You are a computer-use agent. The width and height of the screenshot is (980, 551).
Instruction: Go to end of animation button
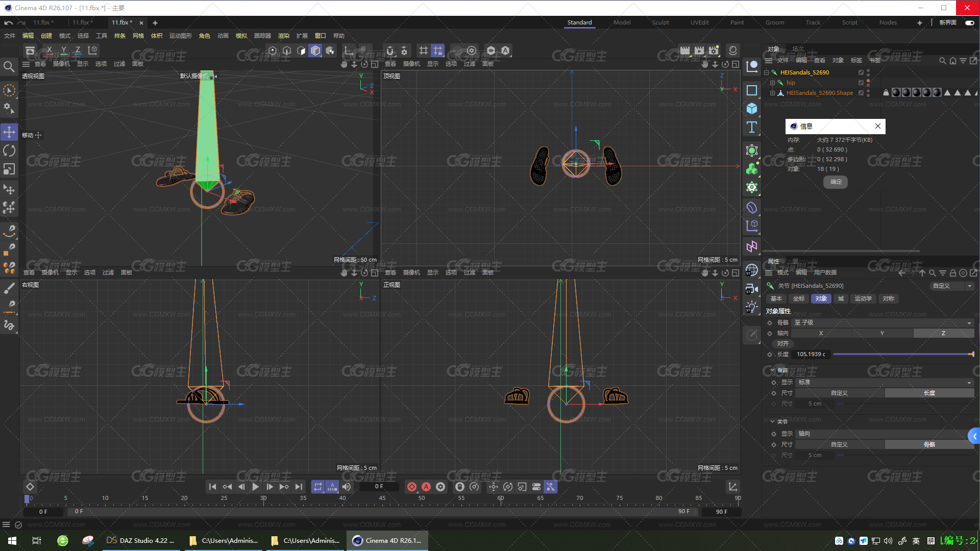[x=299, y=487]
